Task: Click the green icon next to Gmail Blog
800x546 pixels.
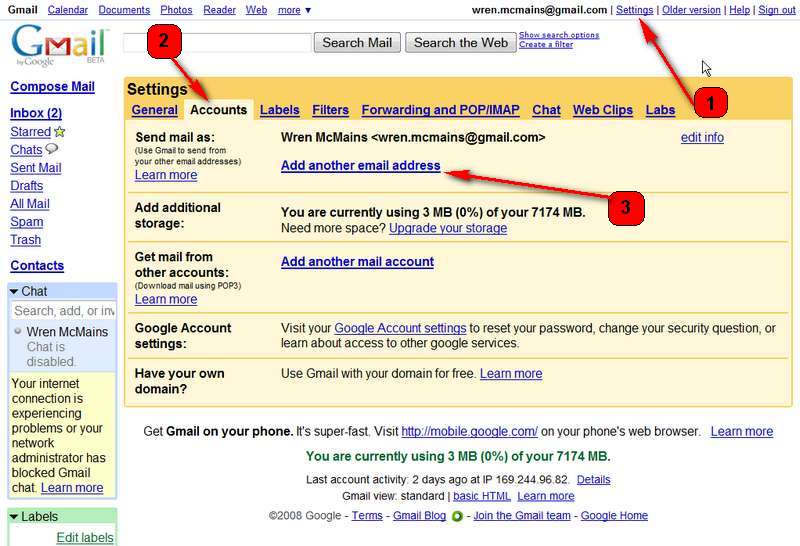Action: point(457,516)
